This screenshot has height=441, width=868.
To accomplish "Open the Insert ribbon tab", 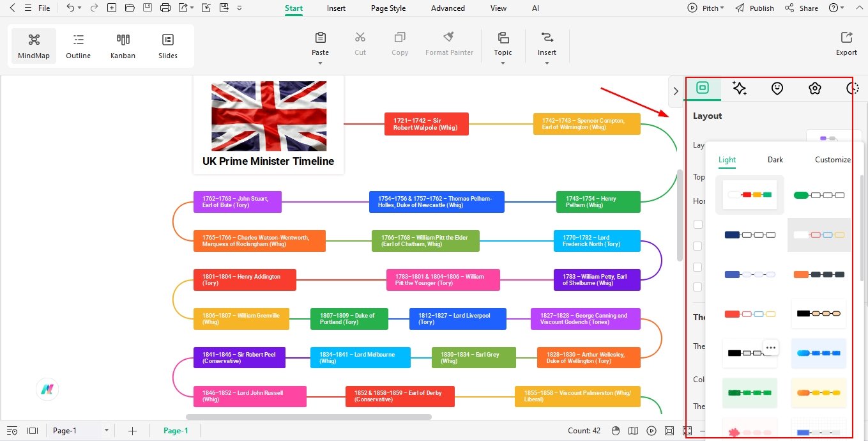I will (x=336, y=8).
